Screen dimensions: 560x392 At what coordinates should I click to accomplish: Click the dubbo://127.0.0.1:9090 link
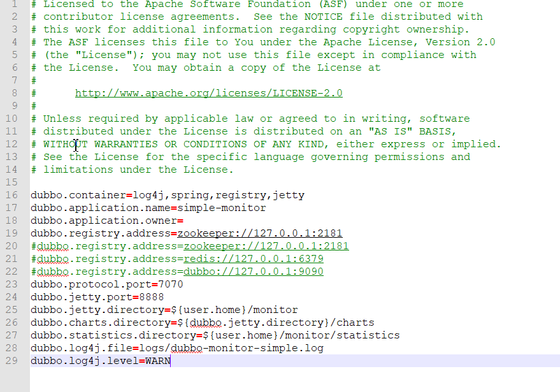coord(253,272)
